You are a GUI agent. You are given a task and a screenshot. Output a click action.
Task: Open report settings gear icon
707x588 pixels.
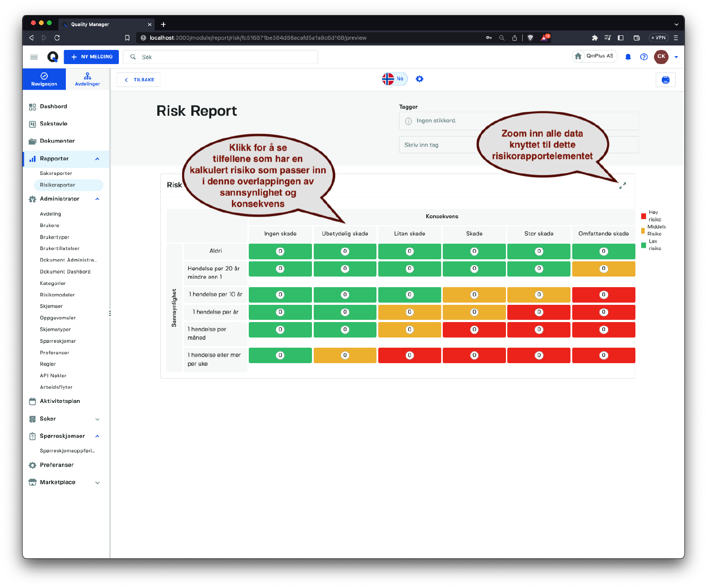pos(419,79)
